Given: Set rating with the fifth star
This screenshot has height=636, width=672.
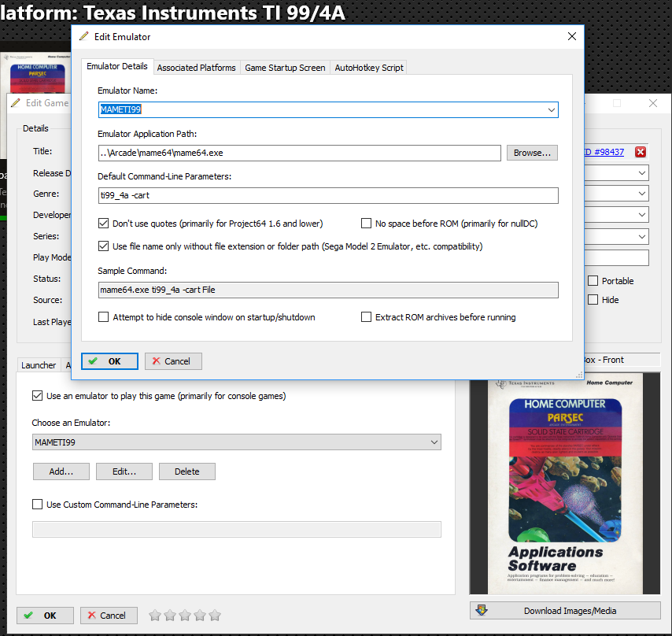Looking at the screenshot, I should 215,616.
